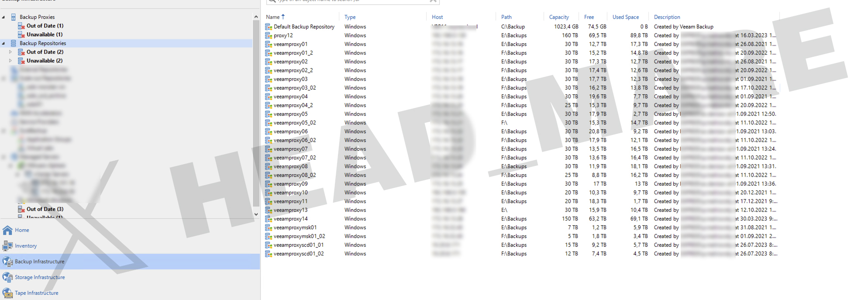868x300 pixels.
Task: Click the Inventory navigation icon
Action: point(7,246)
